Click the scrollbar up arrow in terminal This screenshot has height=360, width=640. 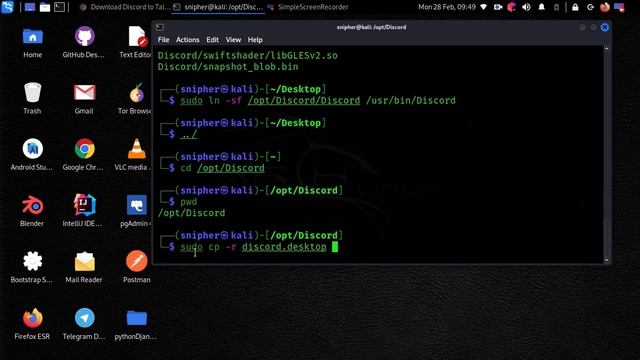(x=607, y=49)
